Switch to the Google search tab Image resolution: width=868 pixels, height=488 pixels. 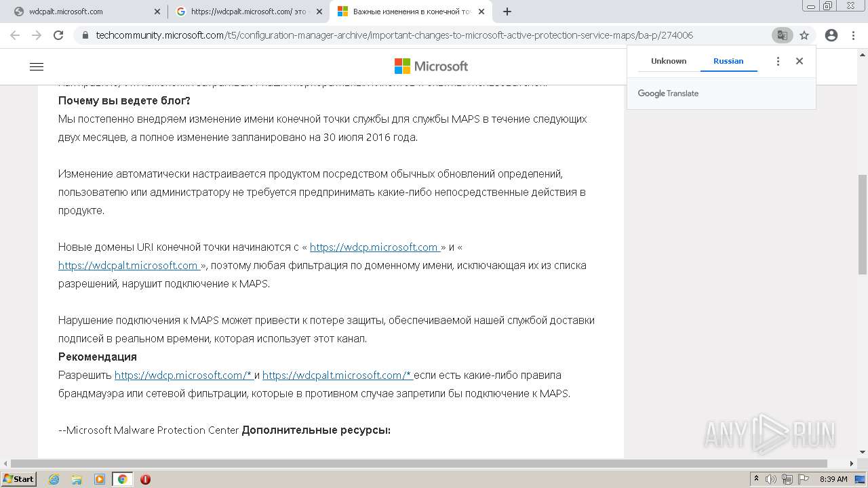coord(248,12)
